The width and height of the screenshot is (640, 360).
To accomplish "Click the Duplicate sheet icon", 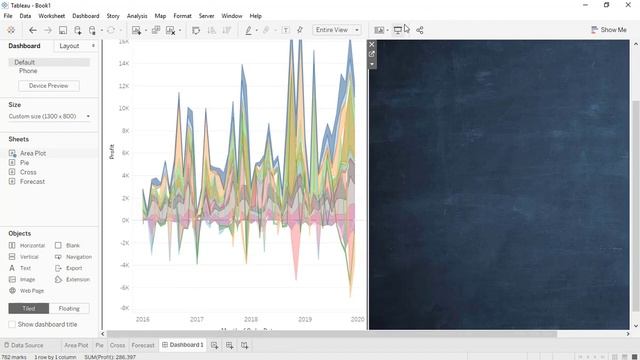I will 156,30.
